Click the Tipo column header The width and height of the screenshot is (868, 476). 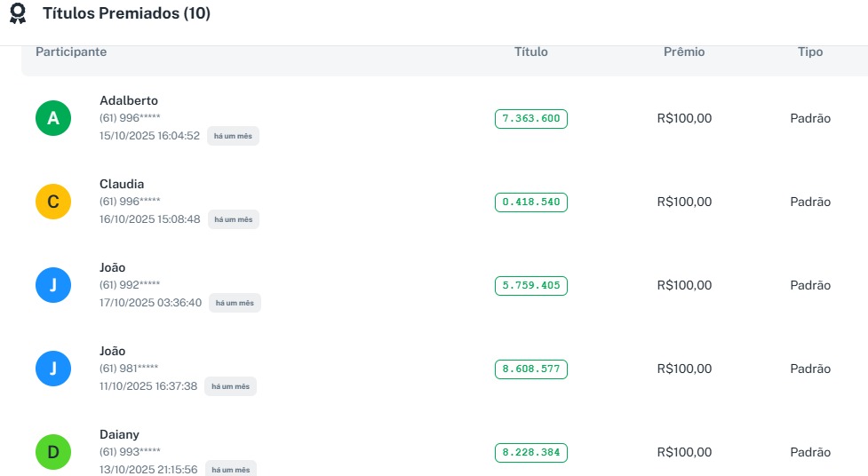[x=810, y=52]
